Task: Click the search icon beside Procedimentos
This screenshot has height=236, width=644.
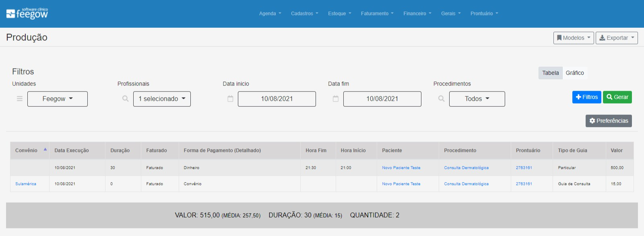Action: 442,99
